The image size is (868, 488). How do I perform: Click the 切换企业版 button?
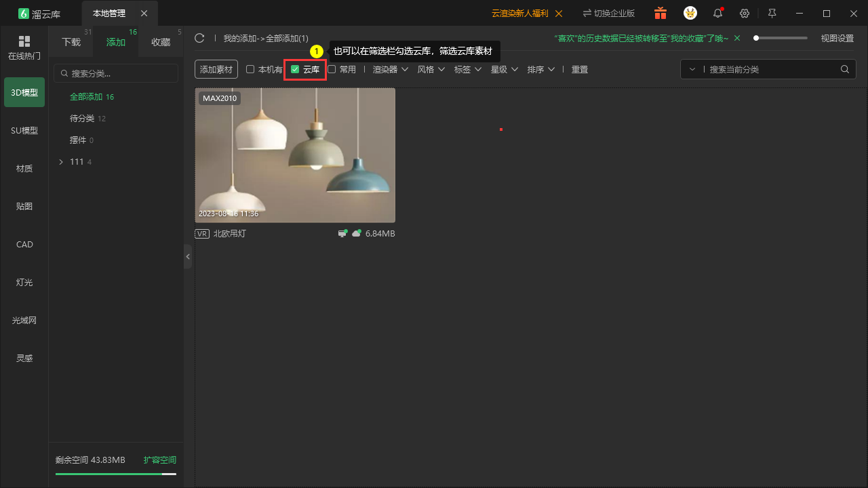(608, 14)
